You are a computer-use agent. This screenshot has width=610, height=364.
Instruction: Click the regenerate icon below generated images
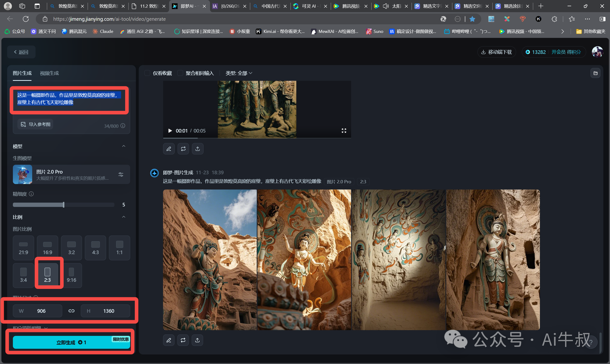[x=183, y=340]
